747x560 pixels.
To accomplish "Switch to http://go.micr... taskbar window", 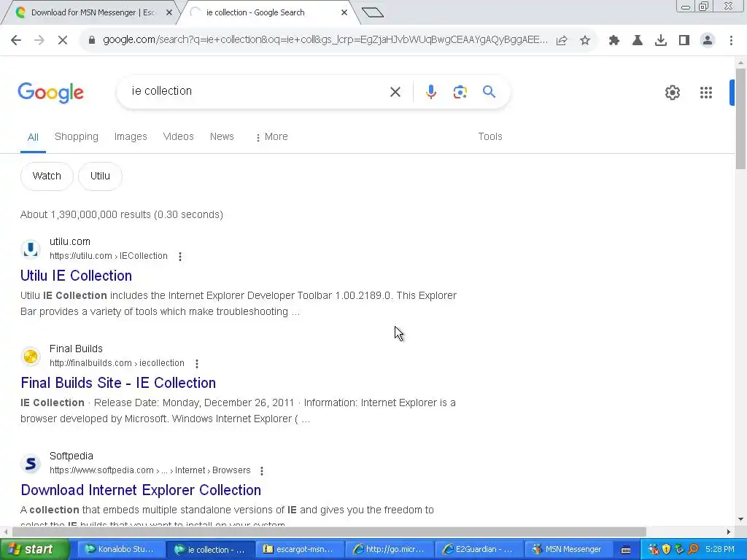I will point(390,550).
